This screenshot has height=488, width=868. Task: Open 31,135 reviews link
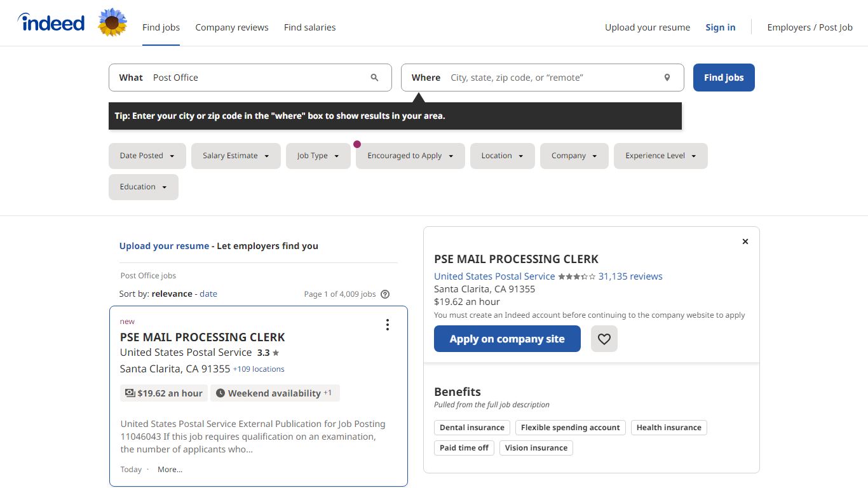point(630,276)
